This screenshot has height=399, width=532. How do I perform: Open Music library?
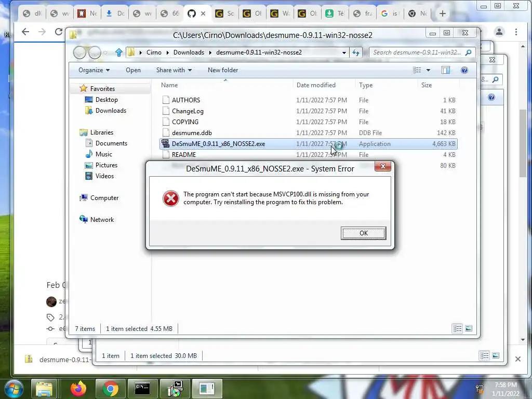(x=103, y=154)
